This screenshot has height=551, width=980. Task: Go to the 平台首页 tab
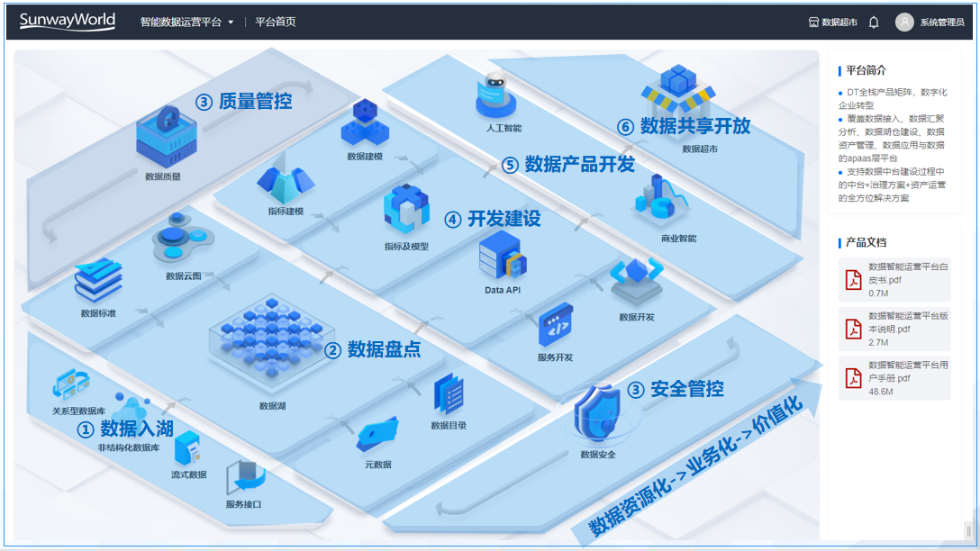[x=275, y=23]
